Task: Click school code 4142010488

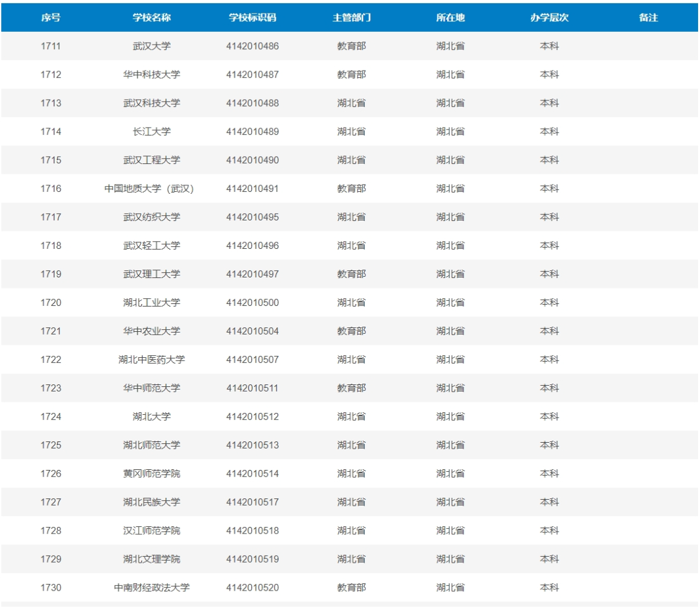Action: tap(252, 103)
